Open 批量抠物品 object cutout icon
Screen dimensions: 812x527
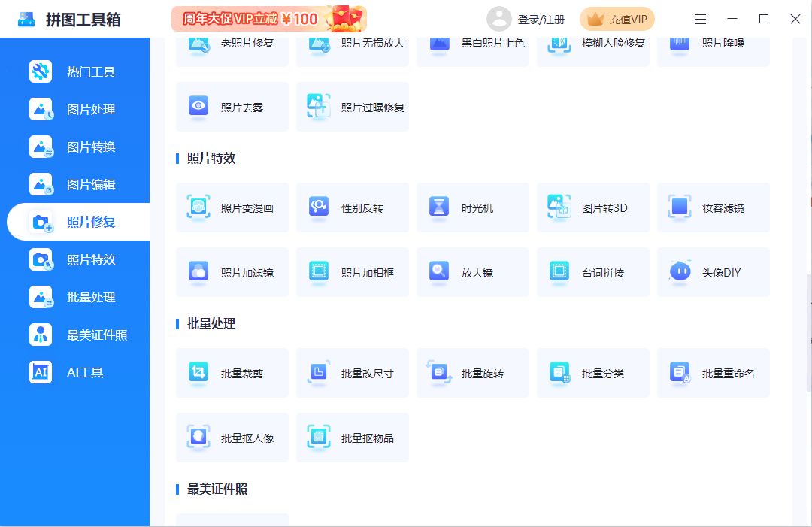319,438
